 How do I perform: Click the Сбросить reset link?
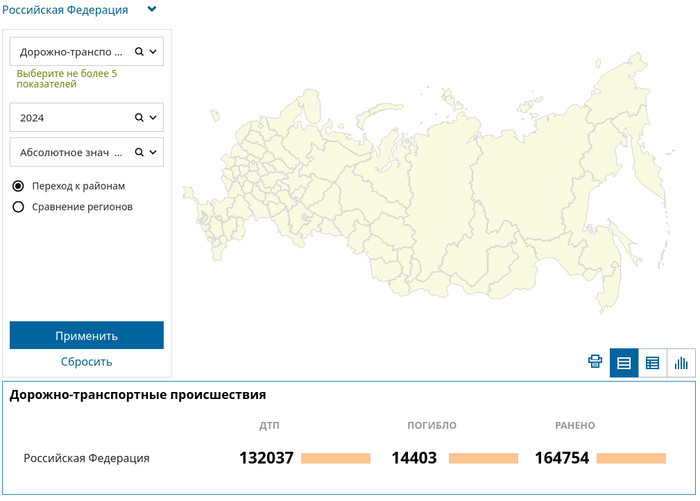(86, 362)
